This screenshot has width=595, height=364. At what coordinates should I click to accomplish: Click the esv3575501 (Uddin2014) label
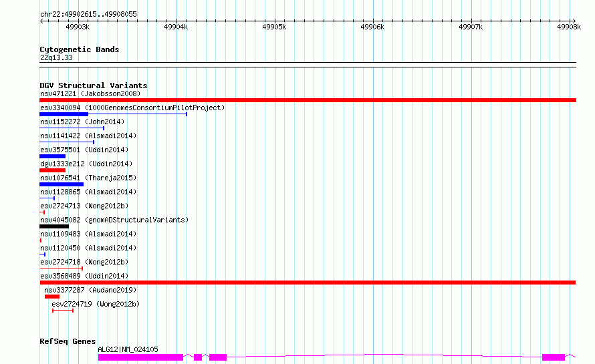click(84, 150)
